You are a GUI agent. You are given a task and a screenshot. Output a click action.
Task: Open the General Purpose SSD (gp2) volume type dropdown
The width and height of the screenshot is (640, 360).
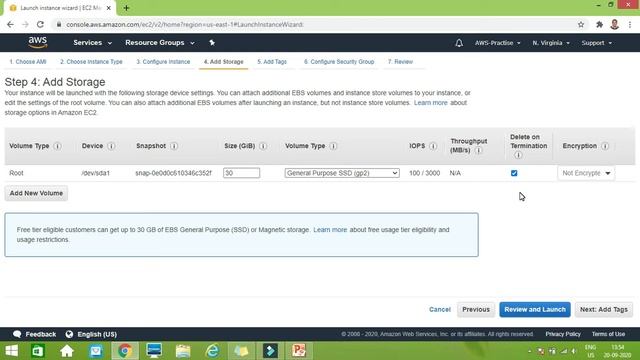pyautogui.click(x=342, y=173)
